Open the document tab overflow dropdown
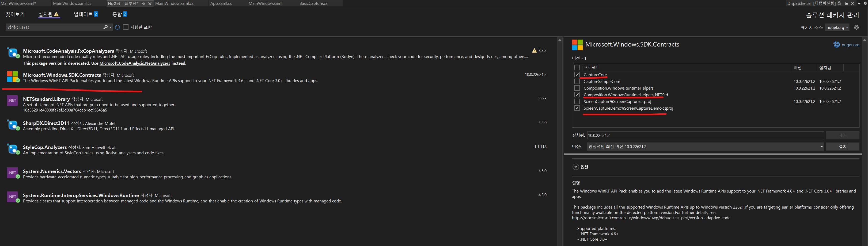 coord(859,4)
